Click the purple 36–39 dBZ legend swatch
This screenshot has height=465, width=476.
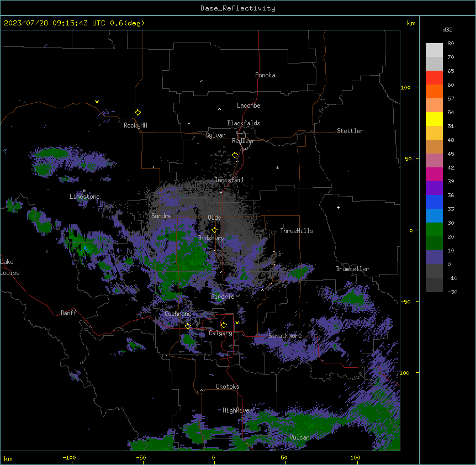tap(434, 188)
